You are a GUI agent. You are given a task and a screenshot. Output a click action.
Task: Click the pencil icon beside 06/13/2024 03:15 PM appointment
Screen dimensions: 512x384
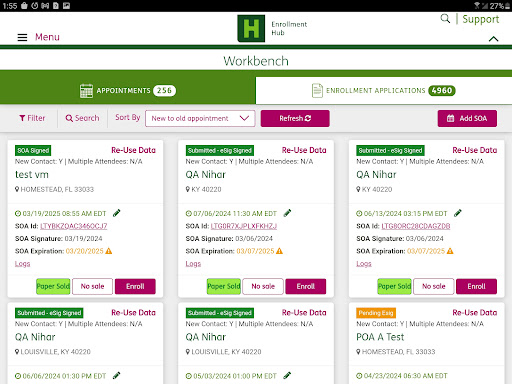click(x=458, y=213)
